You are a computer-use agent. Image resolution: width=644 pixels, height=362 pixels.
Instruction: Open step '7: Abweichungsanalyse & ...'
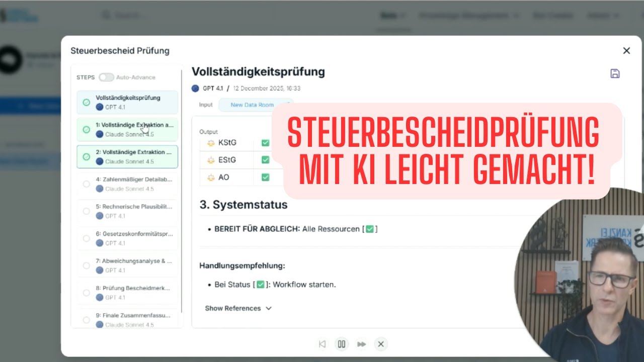127,265
